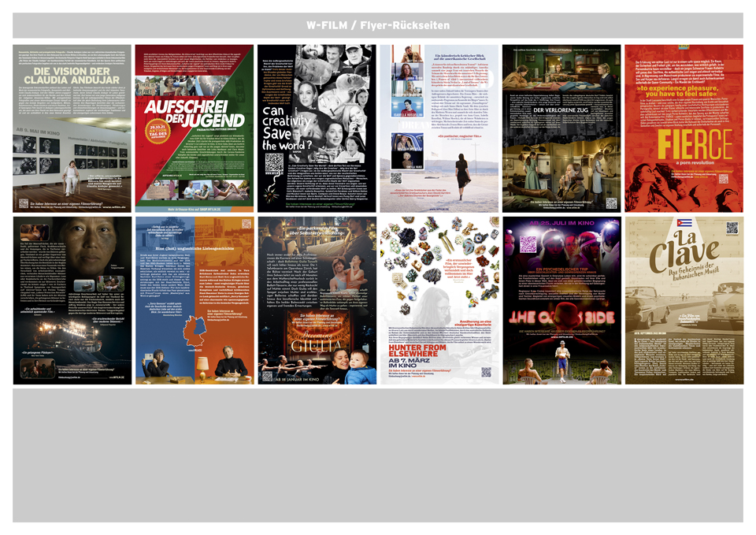The width and height of the screenshot is (756, 535).
Task: Click the QR code on La Clave flyer
Action: pos(732,227)
